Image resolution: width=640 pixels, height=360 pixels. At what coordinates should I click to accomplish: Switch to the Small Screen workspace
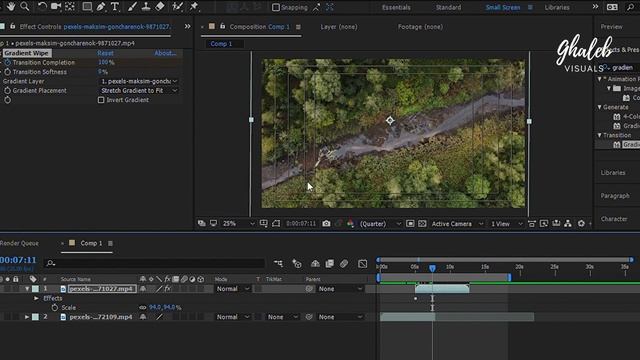click(x=503, y=7)
